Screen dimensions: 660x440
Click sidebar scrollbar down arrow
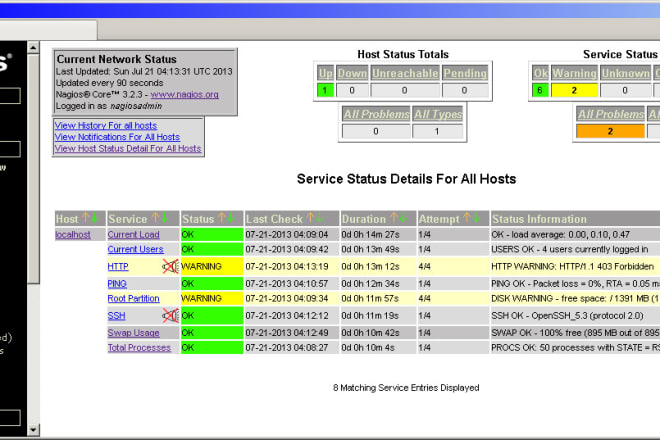click(x=33, y=430)
